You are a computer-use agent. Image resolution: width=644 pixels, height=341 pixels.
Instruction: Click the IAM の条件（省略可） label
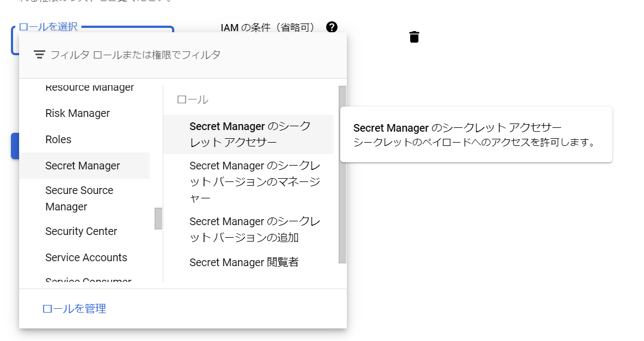[267, 27]
